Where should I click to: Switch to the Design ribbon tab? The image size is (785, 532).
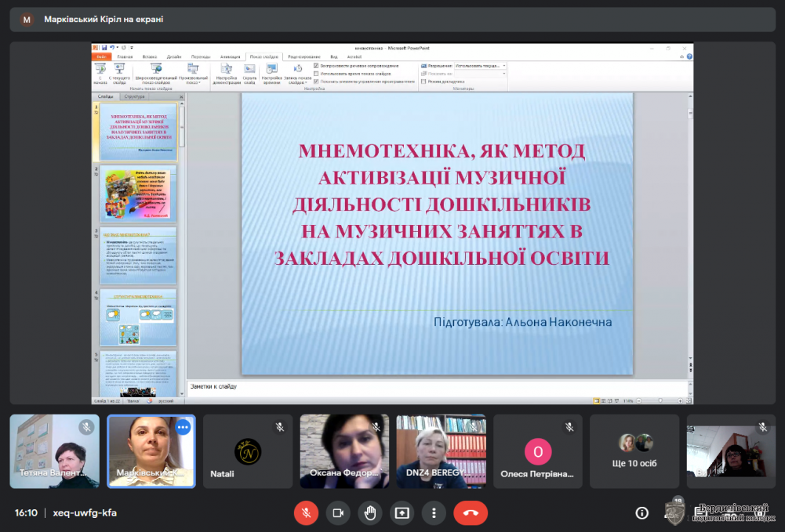173,56
